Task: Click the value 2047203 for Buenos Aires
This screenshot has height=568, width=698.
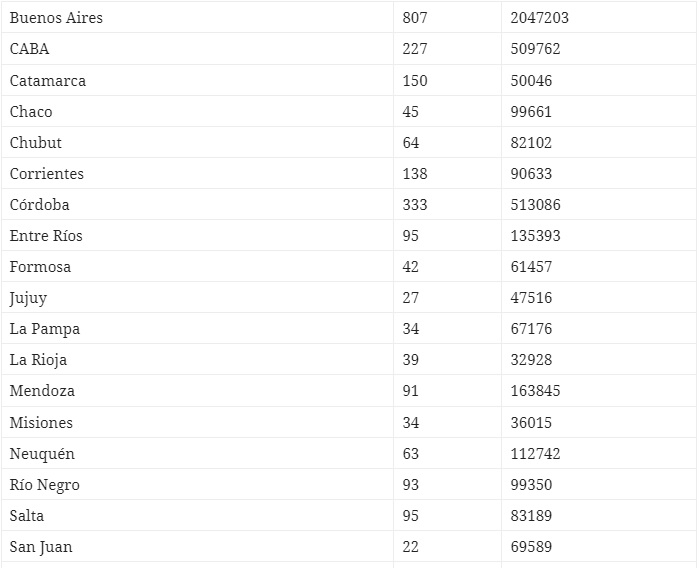Action: coord(540,18)
